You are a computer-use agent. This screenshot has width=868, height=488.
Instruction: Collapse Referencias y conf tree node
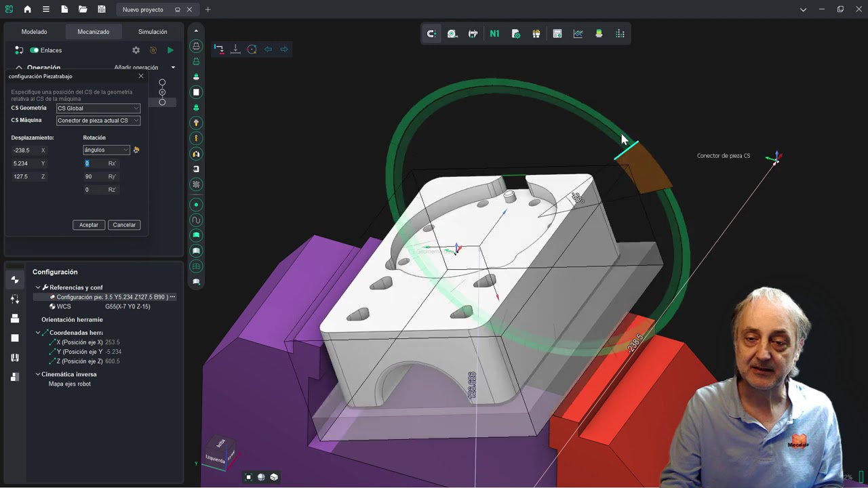38,287
